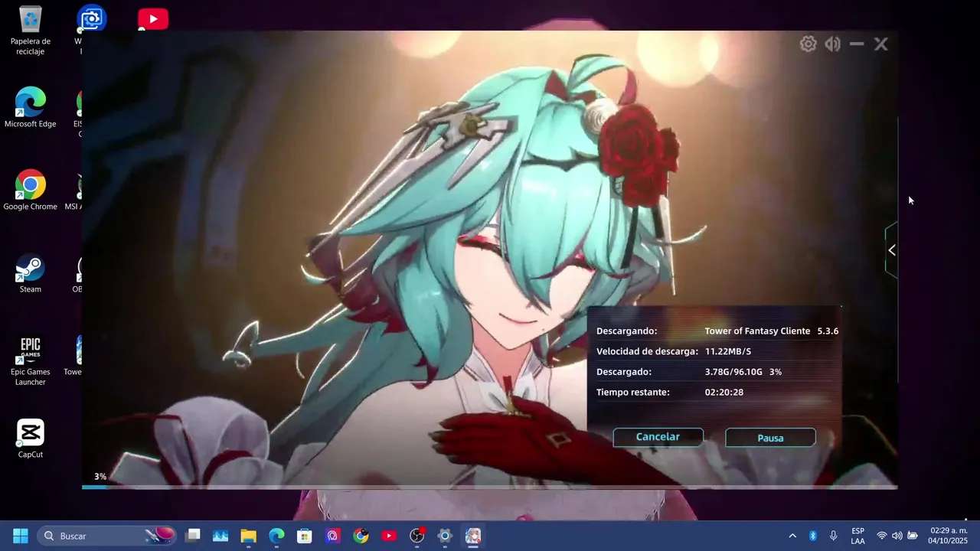The height and width of the screenshot is (551, 980).
Task: Open the Windows Start menu
Action: pyautogui.click(x=21, y=536)
